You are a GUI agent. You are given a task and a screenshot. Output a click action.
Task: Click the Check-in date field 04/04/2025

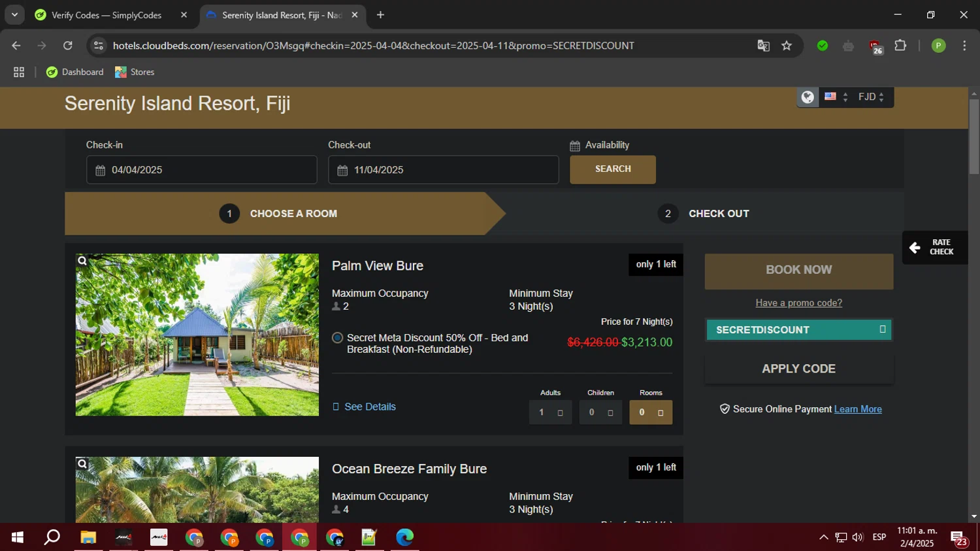[x=201, y=170]
